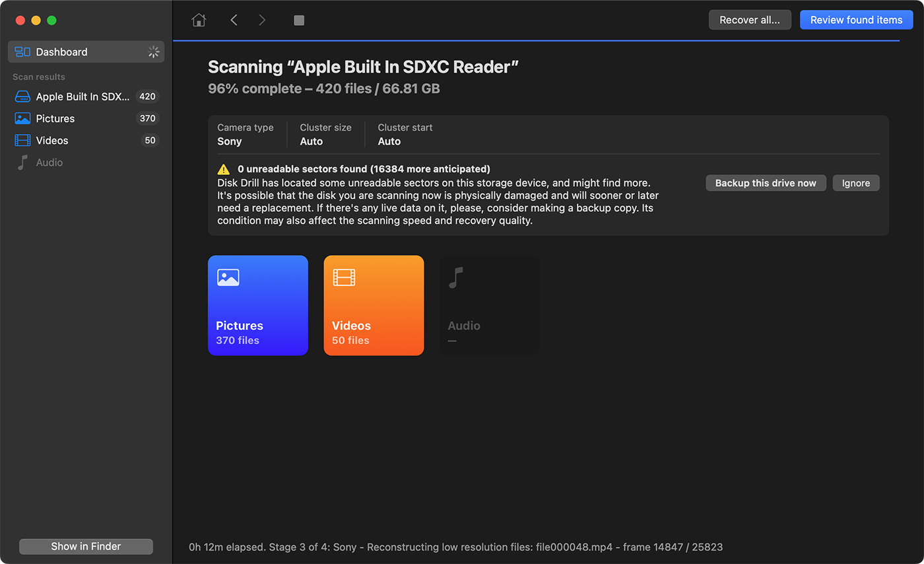The height and width of the screenshot is (564, 924).
Task: Select Apple Built In SDX… scan result
Action: click(86, 96)
